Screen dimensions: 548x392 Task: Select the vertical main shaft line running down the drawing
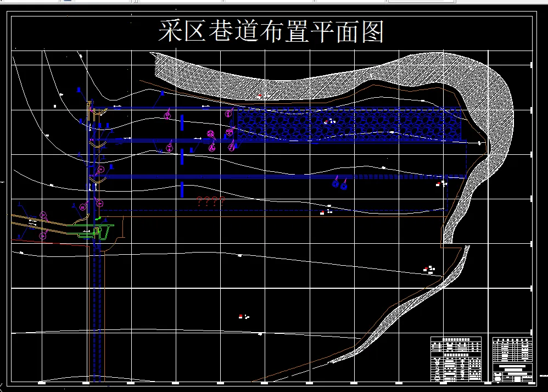(x=96, y=302)
